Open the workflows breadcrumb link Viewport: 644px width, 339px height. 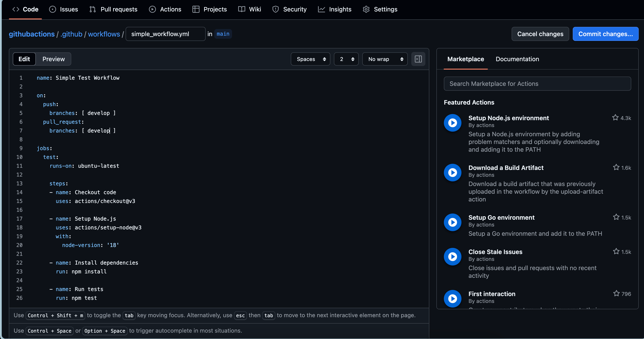pyautogui.click(x=104, y=34)
